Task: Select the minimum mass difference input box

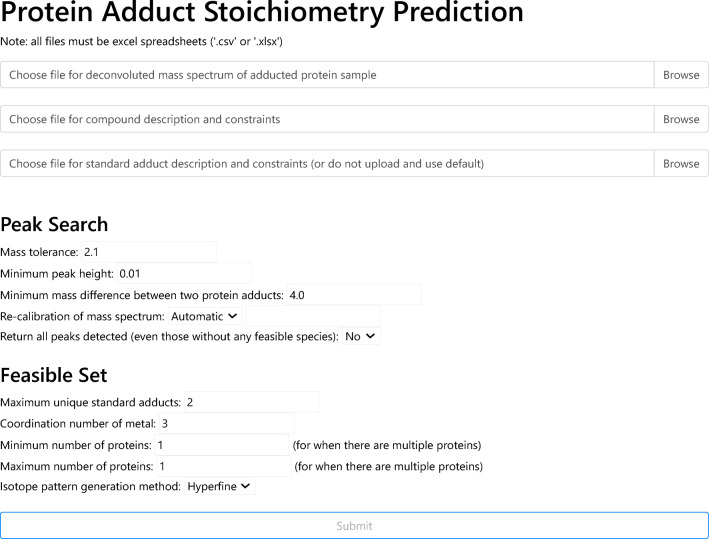Action: (353, 295)
